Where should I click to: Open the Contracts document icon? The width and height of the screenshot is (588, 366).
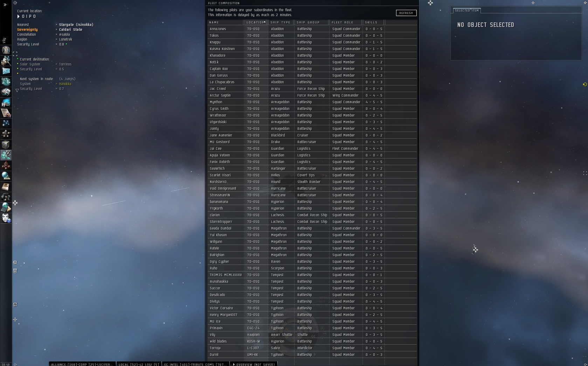click(6, 113)
